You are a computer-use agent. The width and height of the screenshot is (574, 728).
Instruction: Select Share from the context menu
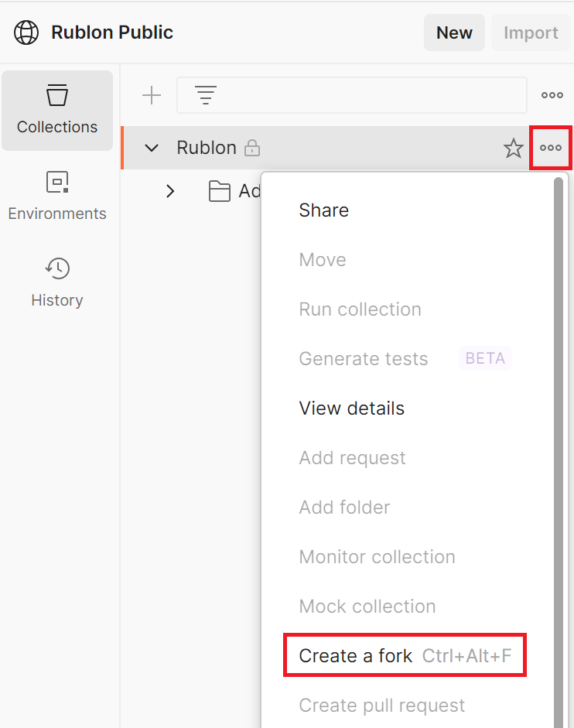tap(323, 210)
